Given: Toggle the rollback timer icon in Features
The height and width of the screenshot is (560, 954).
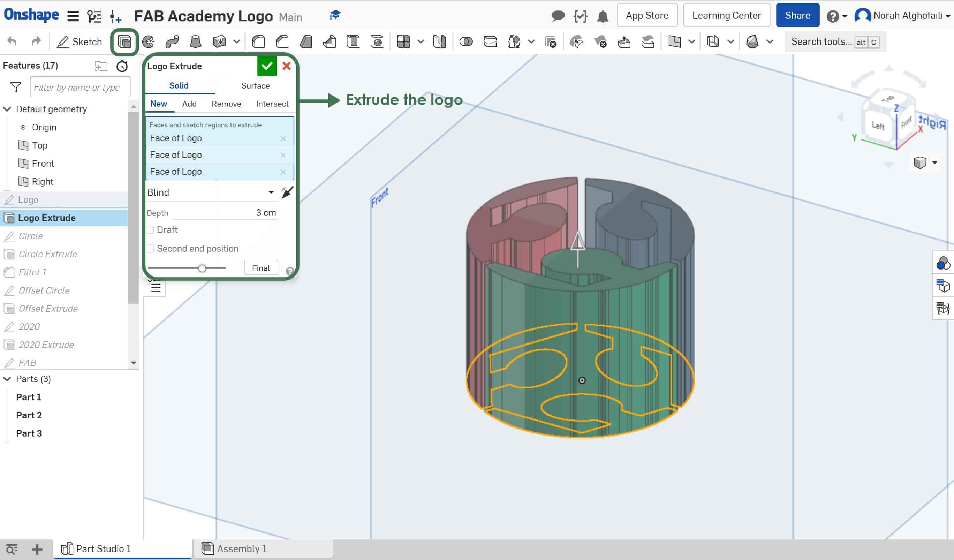Looking at the screenshot, I should [x=122, y=66].
